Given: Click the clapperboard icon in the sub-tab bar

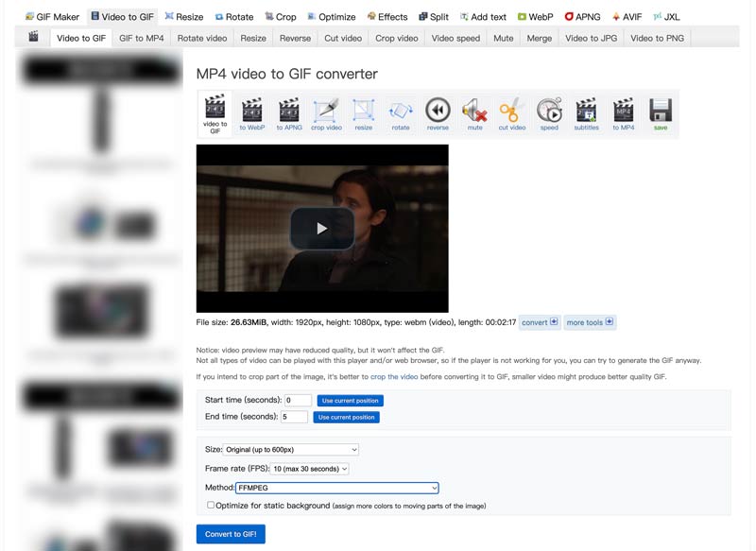Looking at the screenshot, I should [x=33, y=37].
